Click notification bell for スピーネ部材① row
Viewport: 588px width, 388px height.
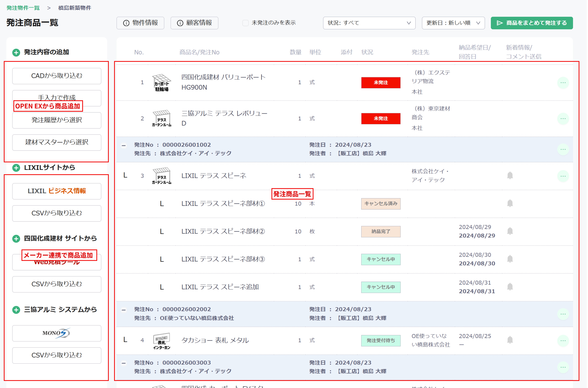(x=510, y=203)
